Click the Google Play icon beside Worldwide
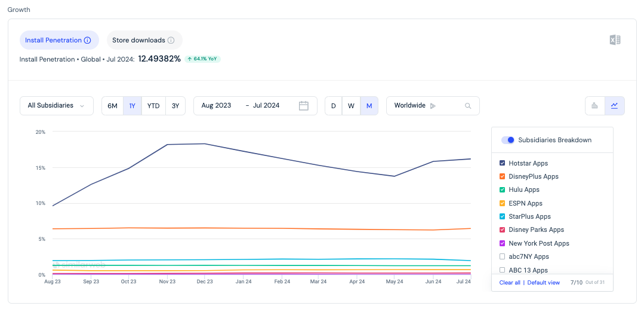 [433, 106]
